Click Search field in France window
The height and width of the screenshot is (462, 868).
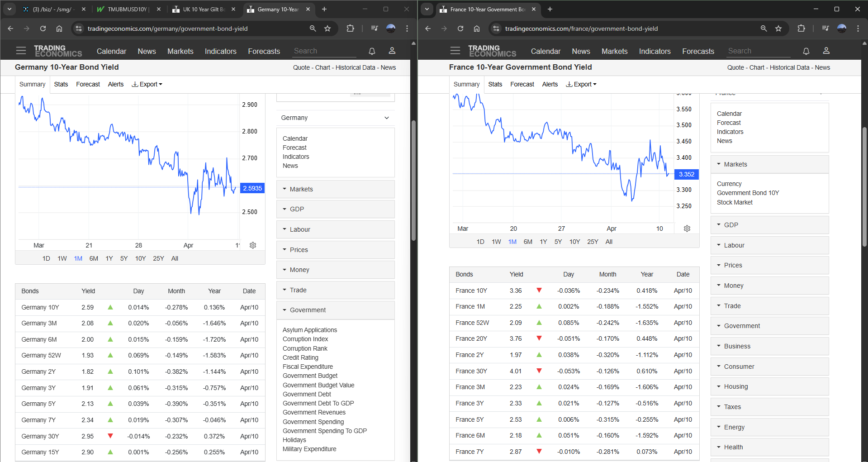pyautogui.click(x=759, y=51)
